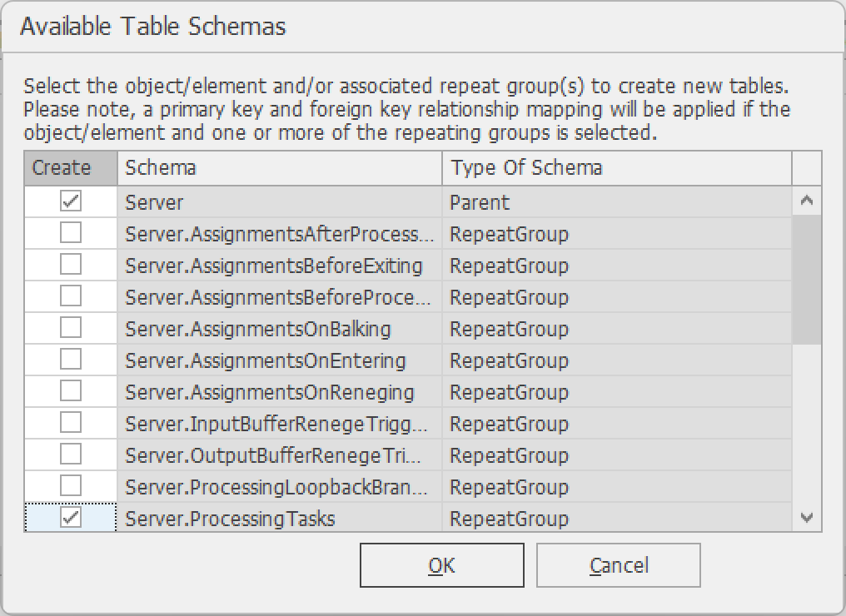Tick Server.ProcessingLoopbackBran… checkbox
This screenshot has width=846, height=616.
[x=71, y=486]
